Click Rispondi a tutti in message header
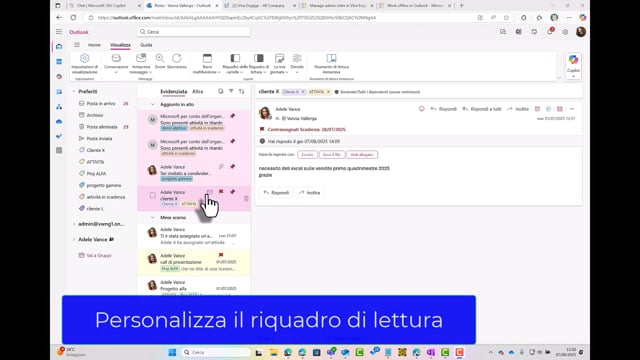The width and height of the screenshot is (640, 360). [x=482, y=109]
